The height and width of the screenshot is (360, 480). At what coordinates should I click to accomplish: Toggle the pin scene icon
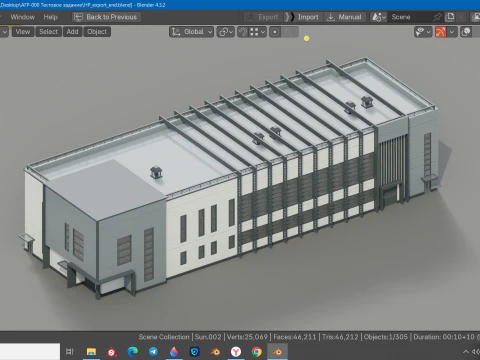point(437,17)
